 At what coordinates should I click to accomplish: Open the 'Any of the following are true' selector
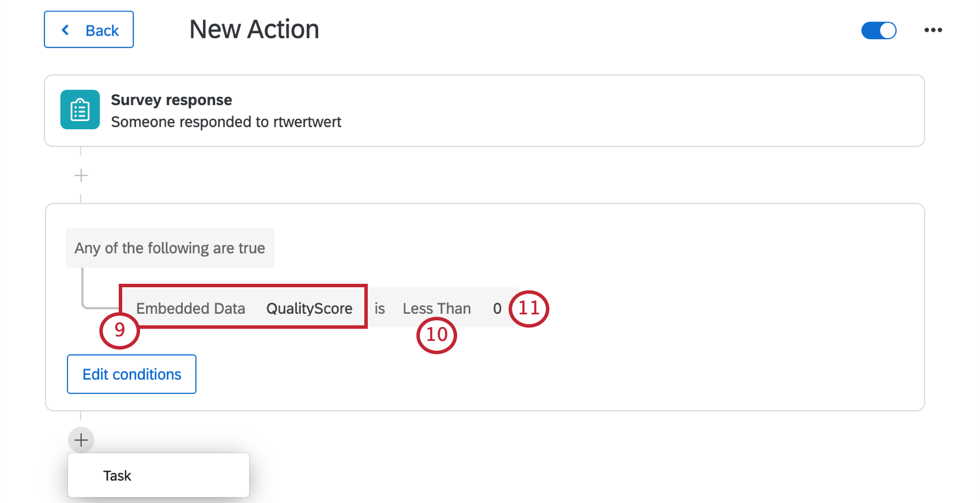[170, 248]
